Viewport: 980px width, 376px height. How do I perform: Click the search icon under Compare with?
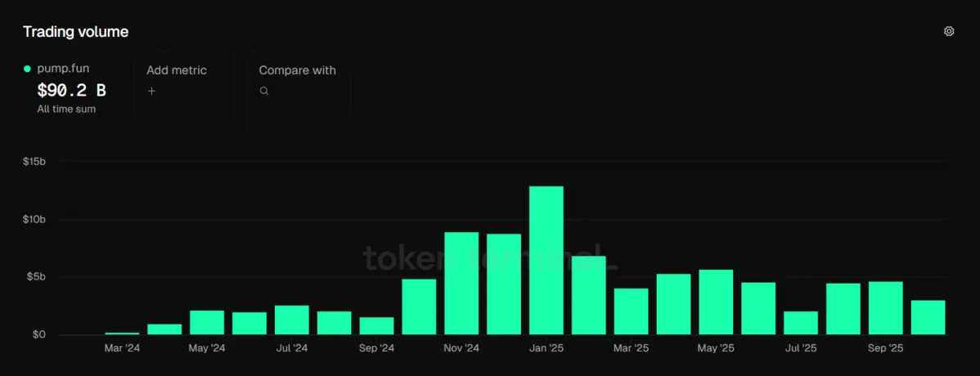point(264,91)
